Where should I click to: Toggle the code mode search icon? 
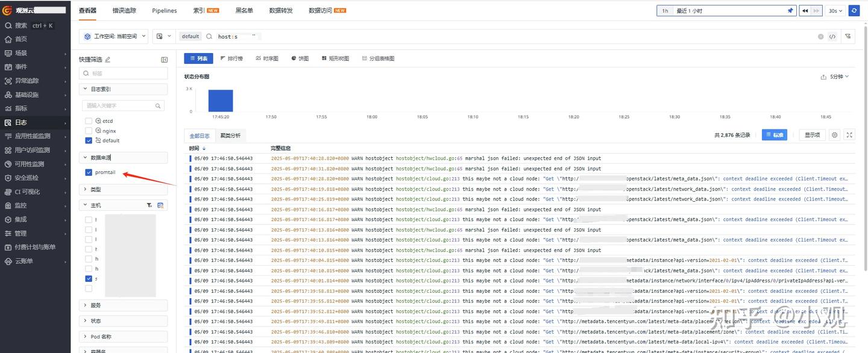[832, 37]
